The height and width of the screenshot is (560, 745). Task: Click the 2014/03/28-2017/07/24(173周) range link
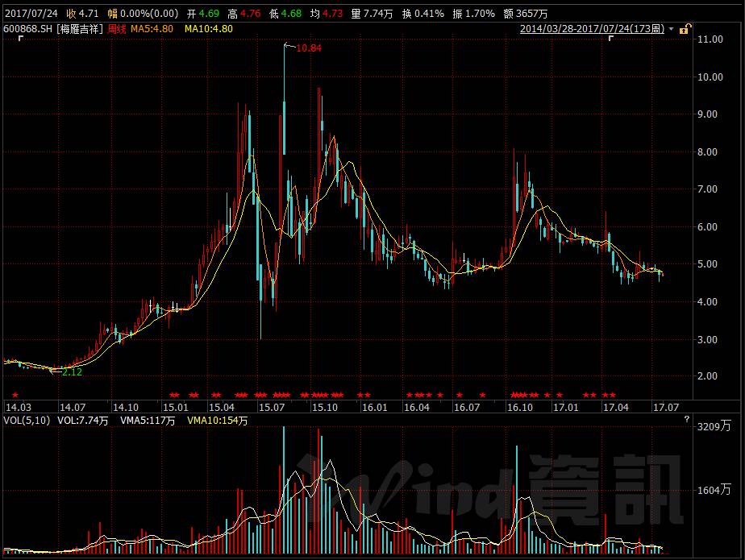pyautogui.click(x=593, y=27)
